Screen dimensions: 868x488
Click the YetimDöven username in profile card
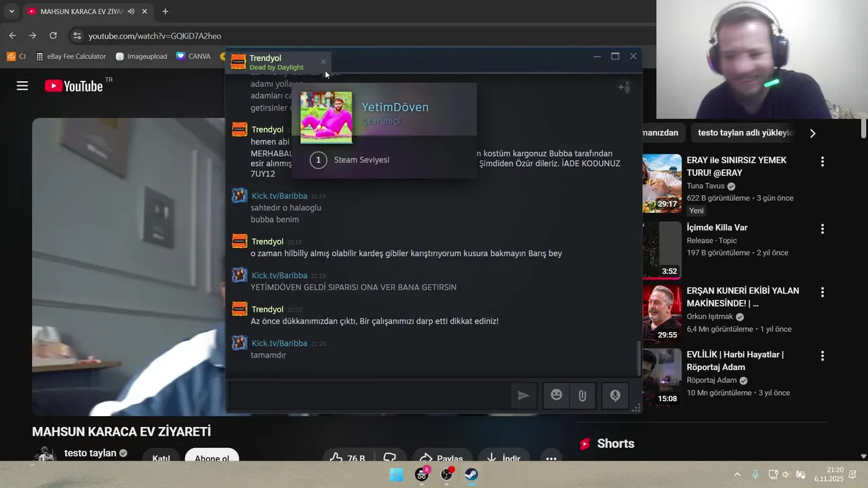395,107
